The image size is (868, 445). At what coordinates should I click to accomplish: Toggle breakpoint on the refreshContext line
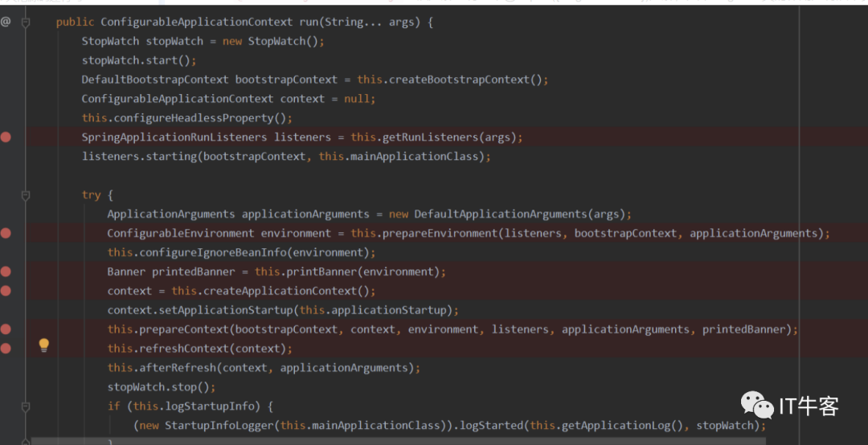click(6, 349)
